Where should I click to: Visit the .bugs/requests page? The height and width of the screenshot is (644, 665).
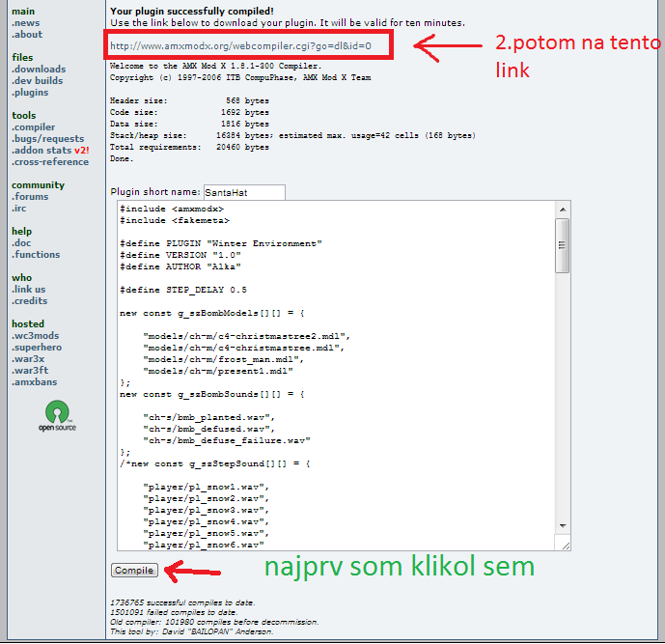[x=47, y=139]
